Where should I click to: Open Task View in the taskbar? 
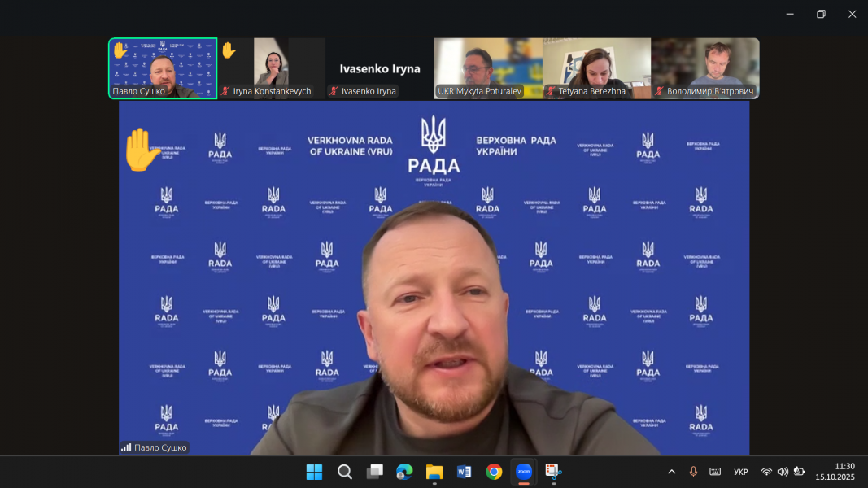(374, 472)
